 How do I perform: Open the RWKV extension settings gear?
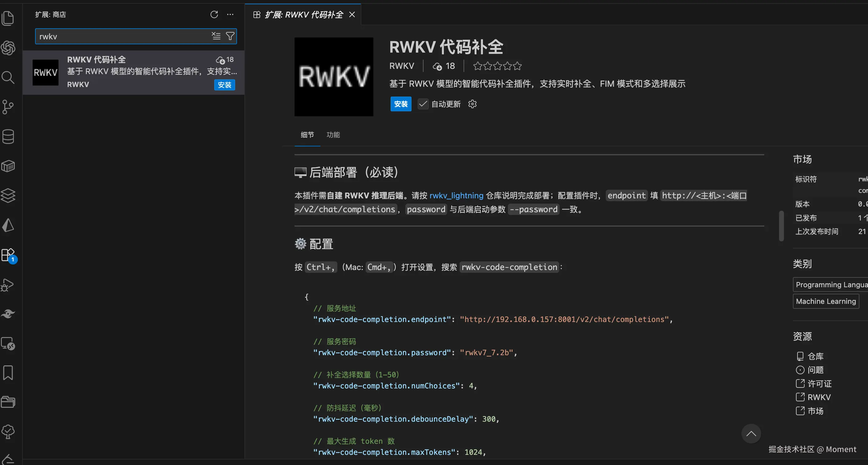[x=472, y=104]
